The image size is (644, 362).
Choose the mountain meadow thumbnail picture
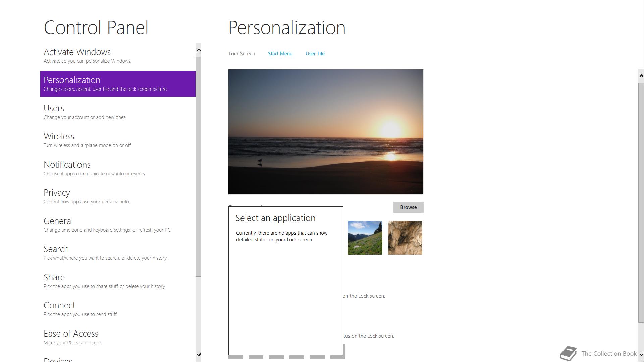365,237
